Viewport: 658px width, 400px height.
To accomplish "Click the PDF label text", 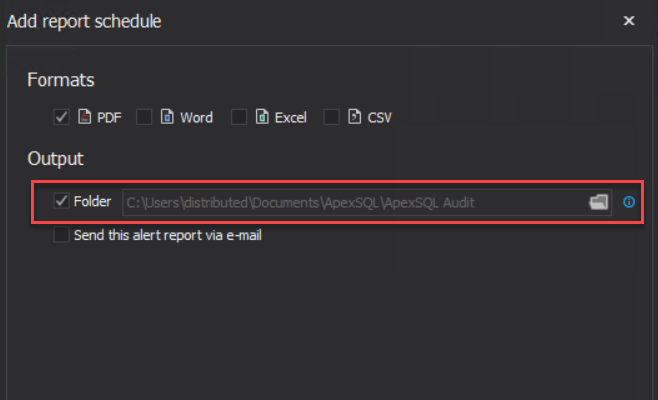I will [x=109, y=118].
